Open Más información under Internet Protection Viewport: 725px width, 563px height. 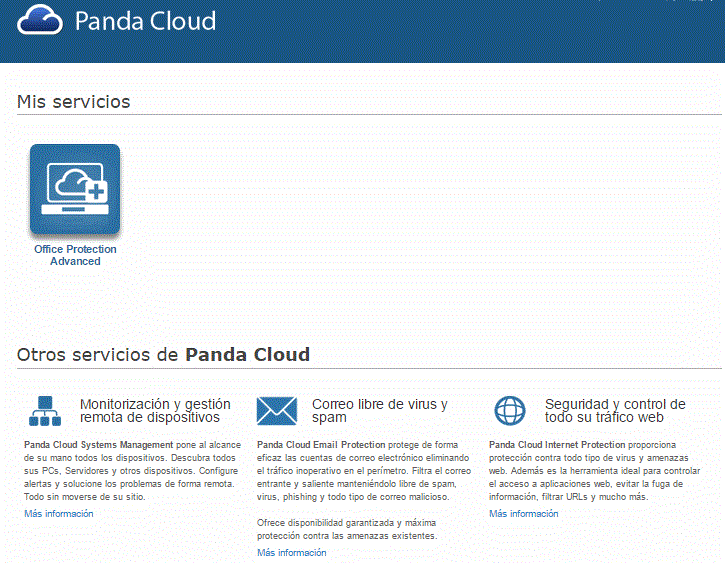(524, 514)
